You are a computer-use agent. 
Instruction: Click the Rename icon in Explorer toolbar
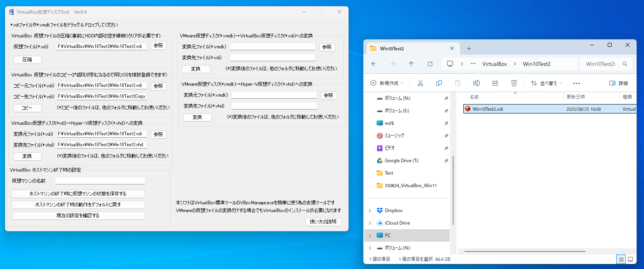point(476,83)
